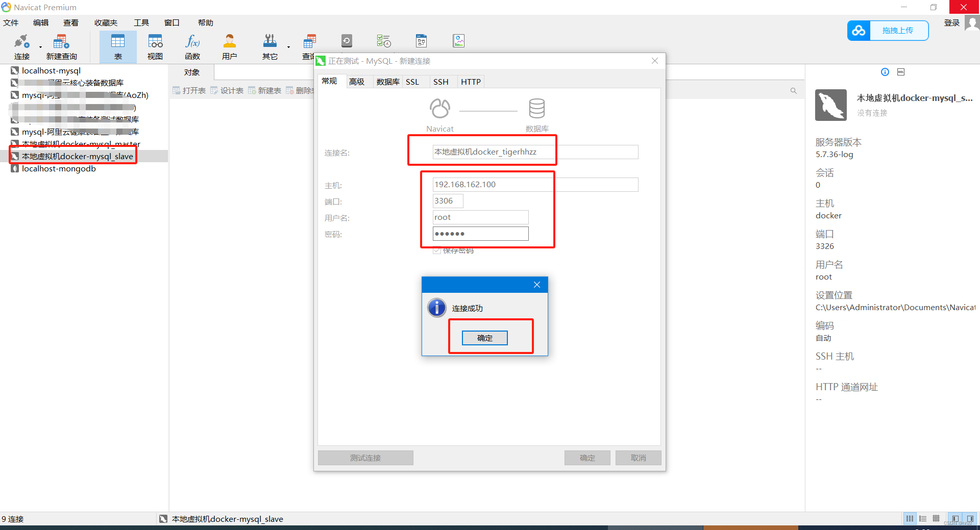Open the 窗口 menu
The image size is (980, 530).
click(x=172, y=23)
